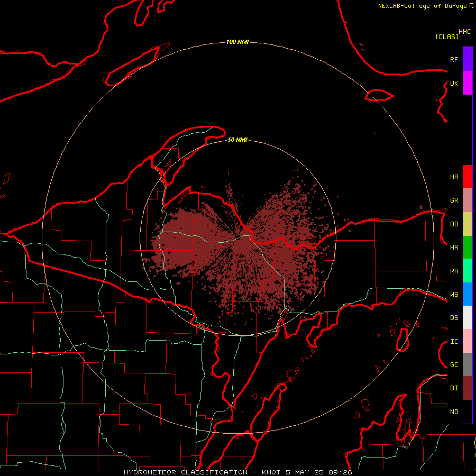This screenshot has width=476, height=476.
Task: Click the RA light-green legend swatch
Action: pos(467,271)
